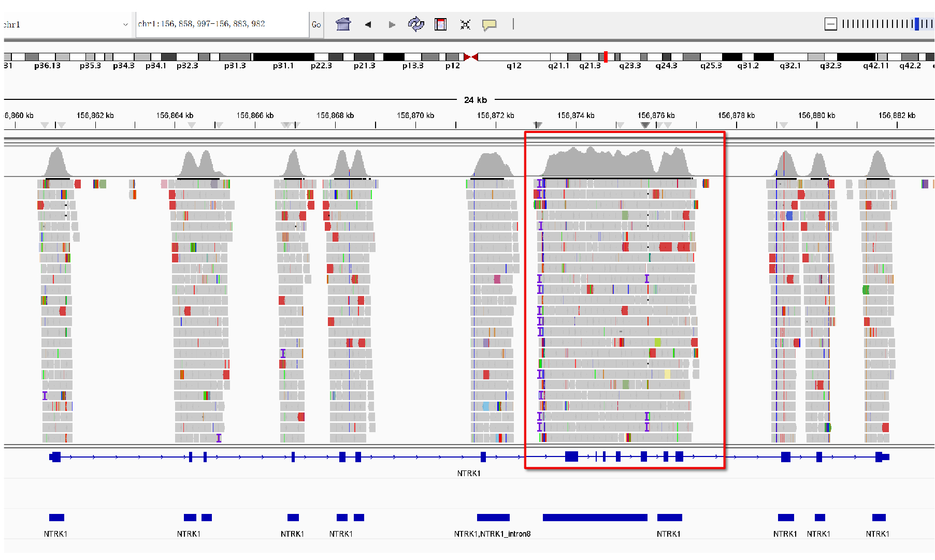This screenshot has width=935, height=560.
Task: Click the locus coordinates input field
Action: (x=222, y=24)
